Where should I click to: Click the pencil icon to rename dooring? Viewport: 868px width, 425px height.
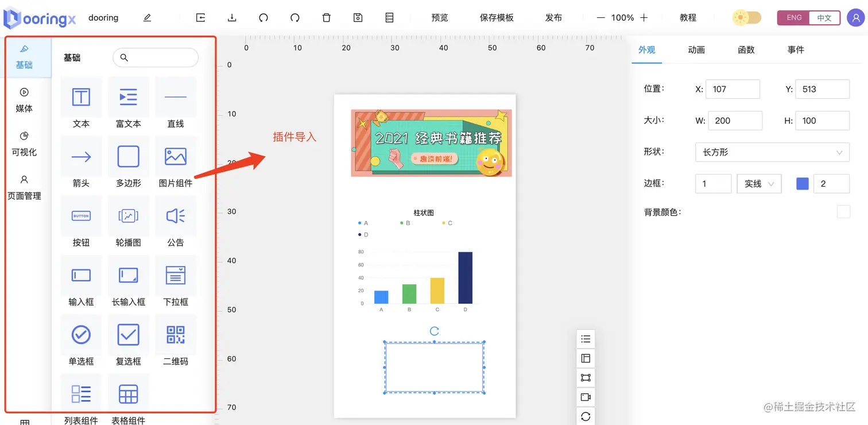[x=148, y=18]
